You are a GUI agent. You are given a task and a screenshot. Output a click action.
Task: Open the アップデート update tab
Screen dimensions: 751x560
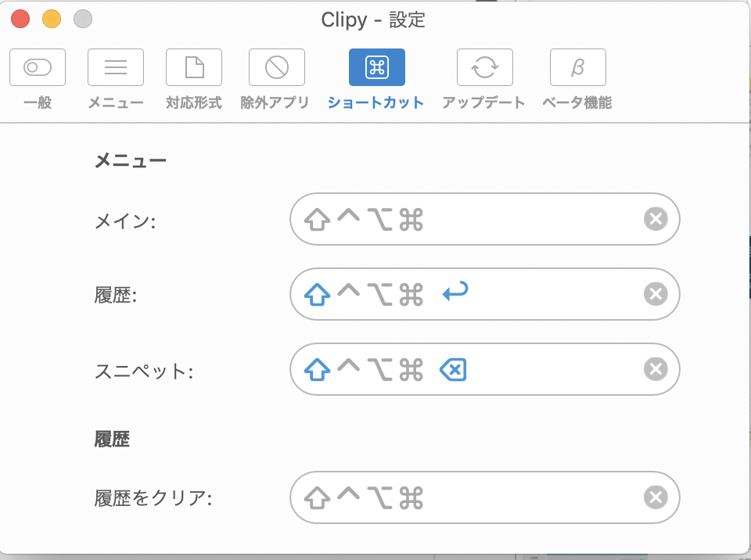pos(483,80)
